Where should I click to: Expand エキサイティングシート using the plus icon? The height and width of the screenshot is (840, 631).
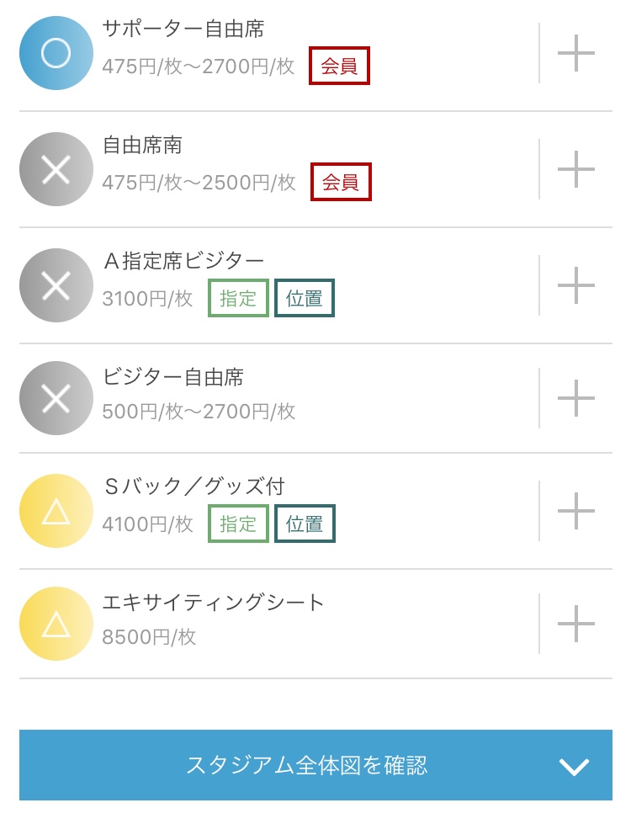tap(576, 624)
